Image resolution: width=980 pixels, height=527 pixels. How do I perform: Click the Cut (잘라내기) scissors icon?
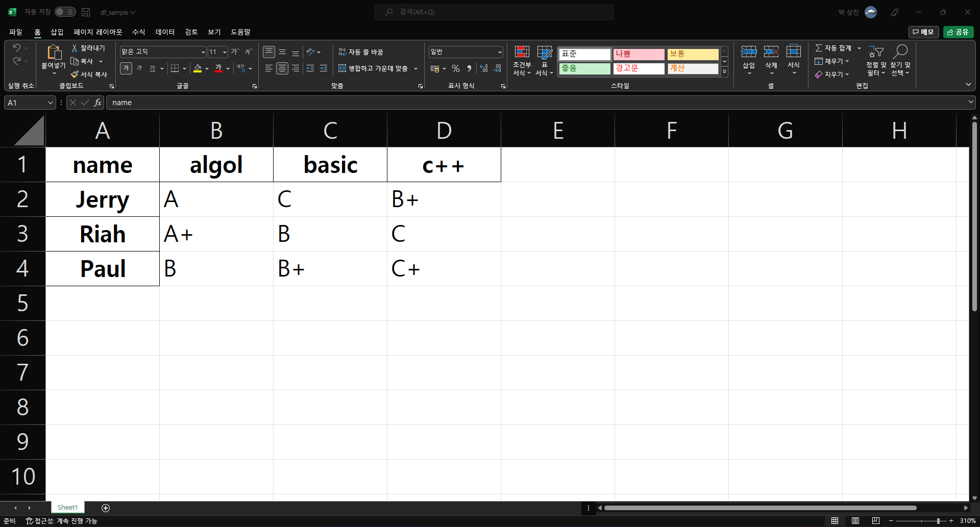point(75,48)
